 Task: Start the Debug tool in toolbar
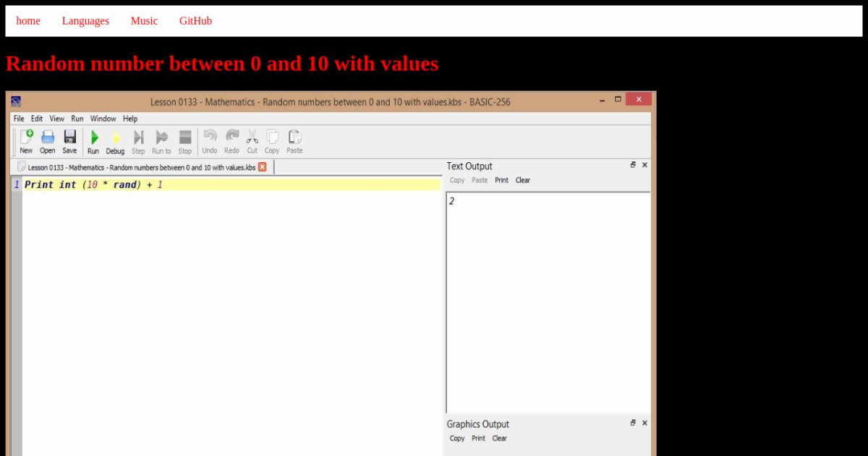tap(115, 138)
